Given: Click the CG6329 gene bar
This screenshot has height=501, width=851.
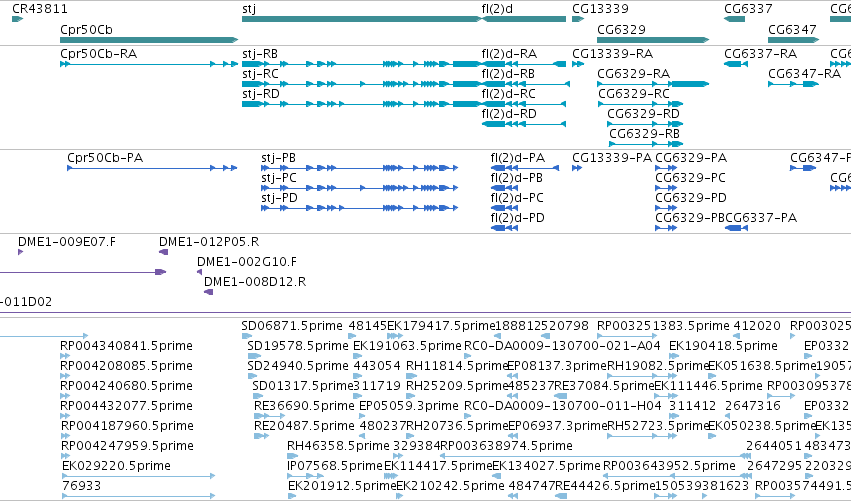Looking at the screenshot, I should 653,40.
